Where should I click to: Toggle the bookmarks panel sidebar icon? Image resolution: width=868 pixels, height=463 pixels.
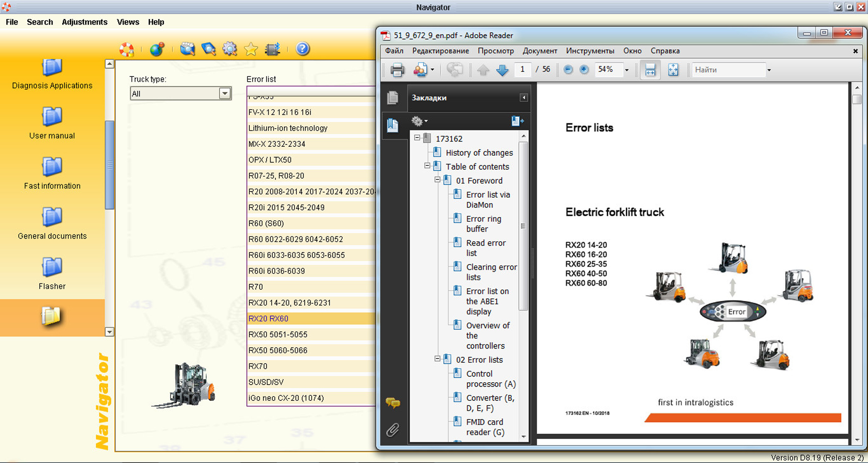tap(393, 125)
